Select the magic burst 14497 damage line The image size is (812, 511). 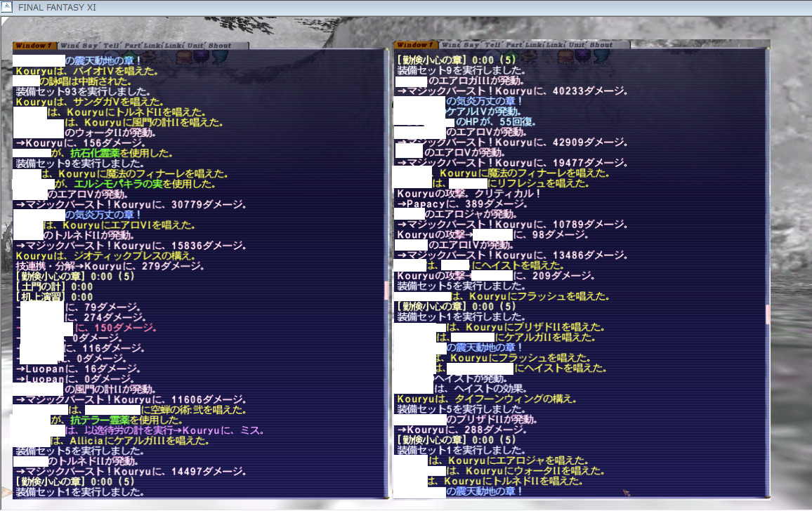[131, 471]
